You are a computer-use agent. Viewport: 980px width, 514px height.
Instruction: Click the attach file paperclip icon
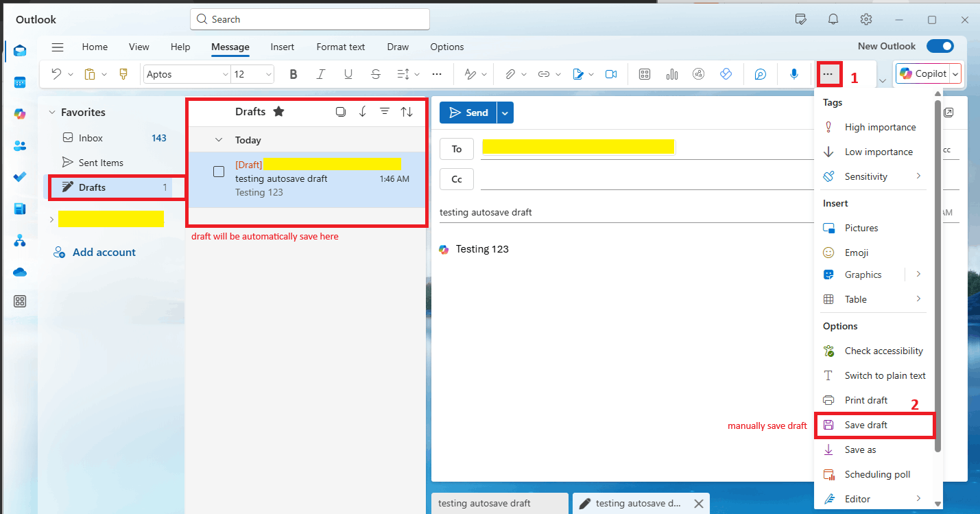tap(510, 74)
